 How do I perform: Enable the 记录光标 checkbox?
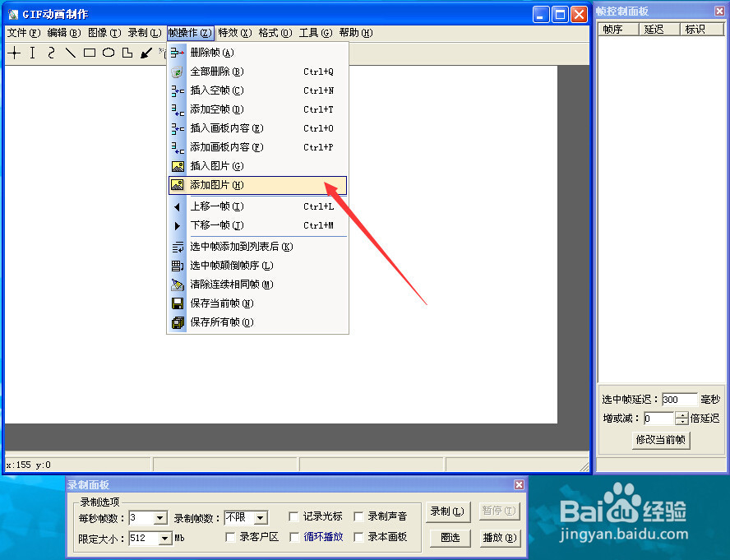[x=293, y=516]
